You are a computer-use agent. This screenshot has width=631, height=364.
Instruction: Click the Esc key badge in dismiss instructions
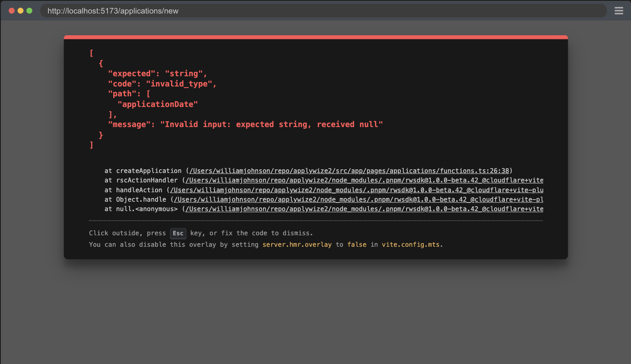point(178,233)
